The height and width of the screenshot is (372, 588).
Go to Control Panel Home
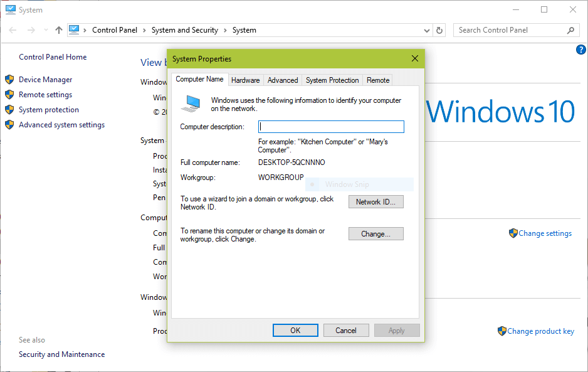53,57
